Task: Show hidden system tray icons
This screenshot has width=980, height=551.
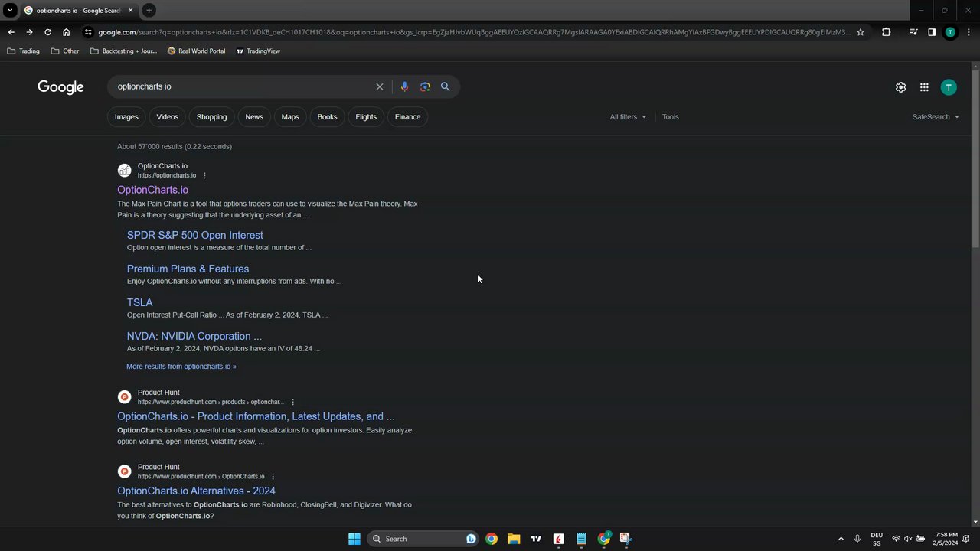Action: (841, 539)
